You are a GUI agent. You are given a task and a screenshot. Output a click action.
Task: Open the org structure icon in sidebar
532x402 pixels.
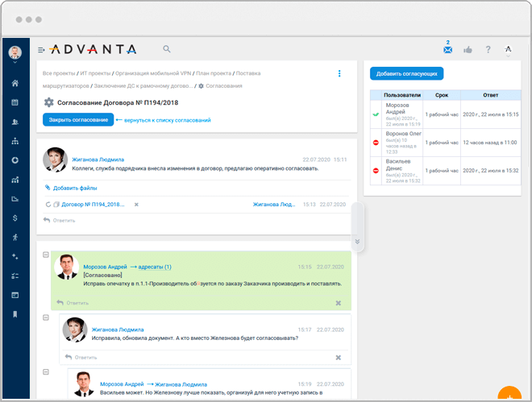click(x=15, y=141)
